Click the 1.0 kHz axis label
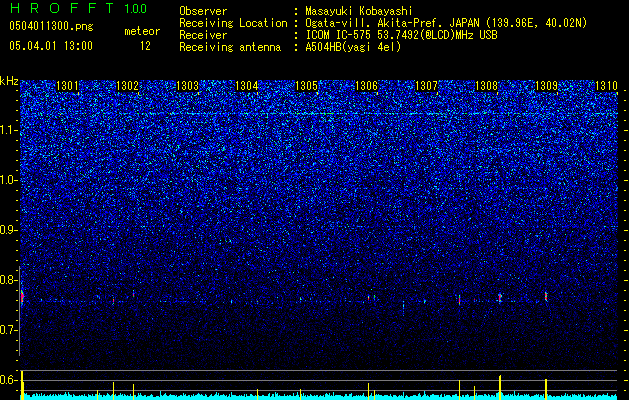Viewport: 629px width, 400px height. point(8,180)
